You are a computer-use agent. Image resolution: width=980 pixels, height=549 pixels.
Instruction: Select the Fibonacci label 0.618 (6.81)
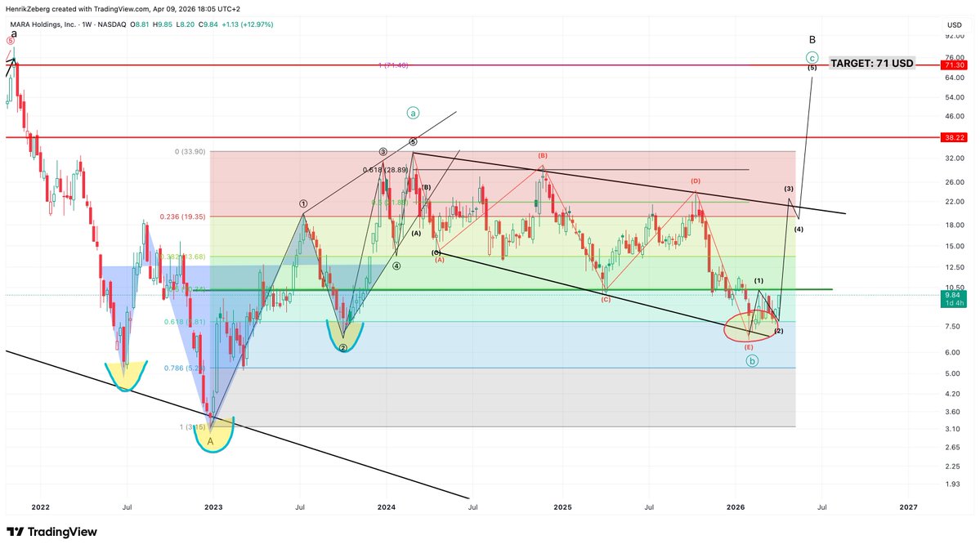[x=185, y=322]
